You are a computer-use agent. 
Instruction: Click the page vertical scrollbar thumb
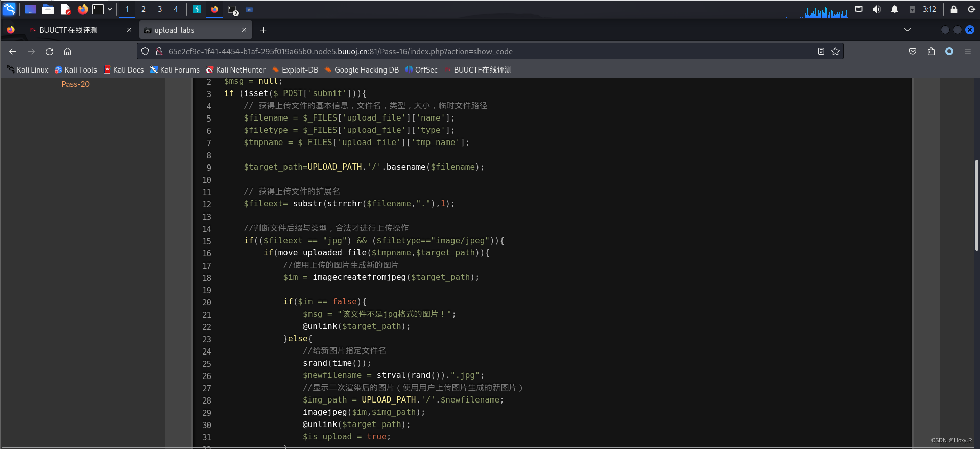click(x=976, y=205)
